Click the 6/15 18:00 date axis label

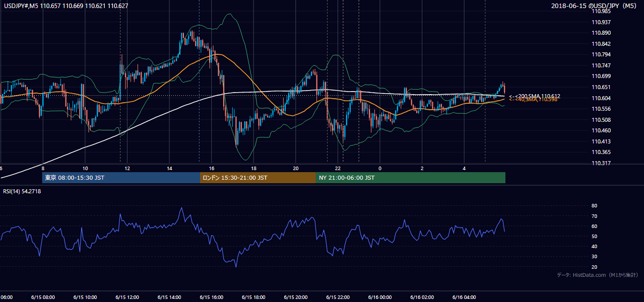pos(253,297)
